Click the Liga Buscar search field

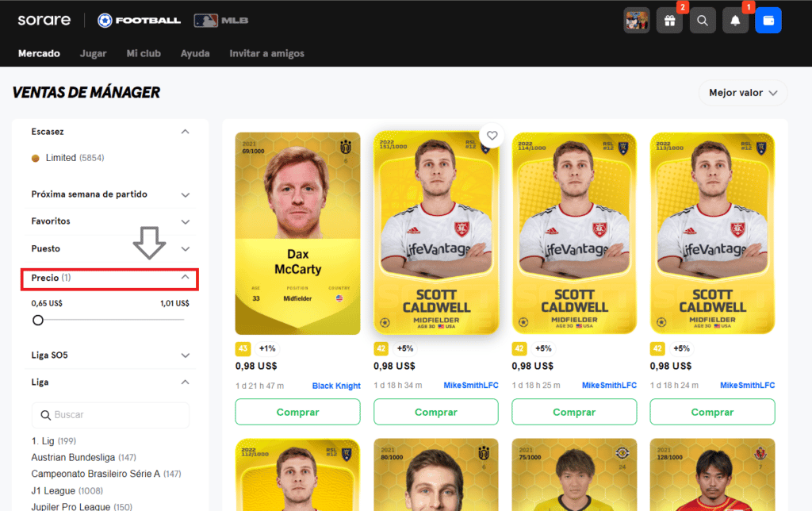pos(110,415)
